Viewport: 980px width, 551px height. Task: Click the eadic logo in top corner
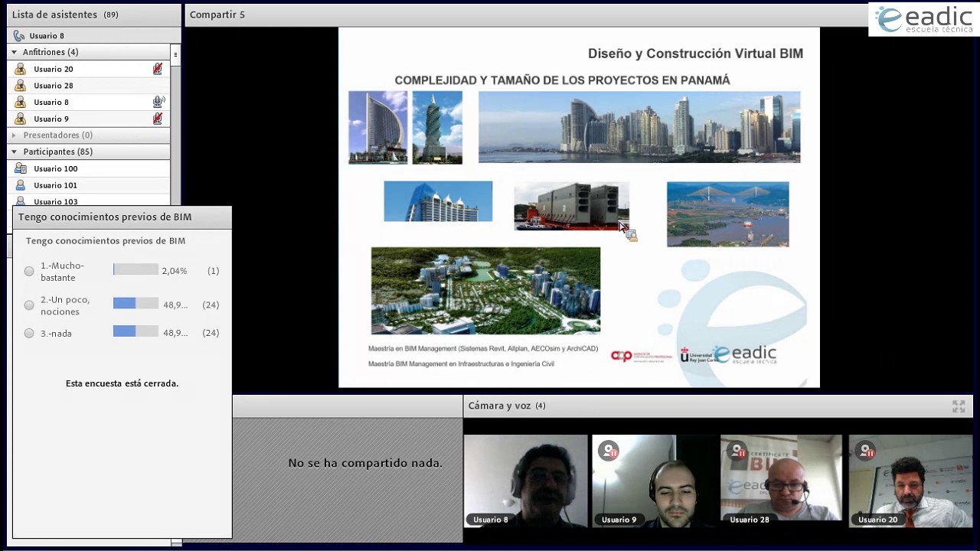click(924, 19)
